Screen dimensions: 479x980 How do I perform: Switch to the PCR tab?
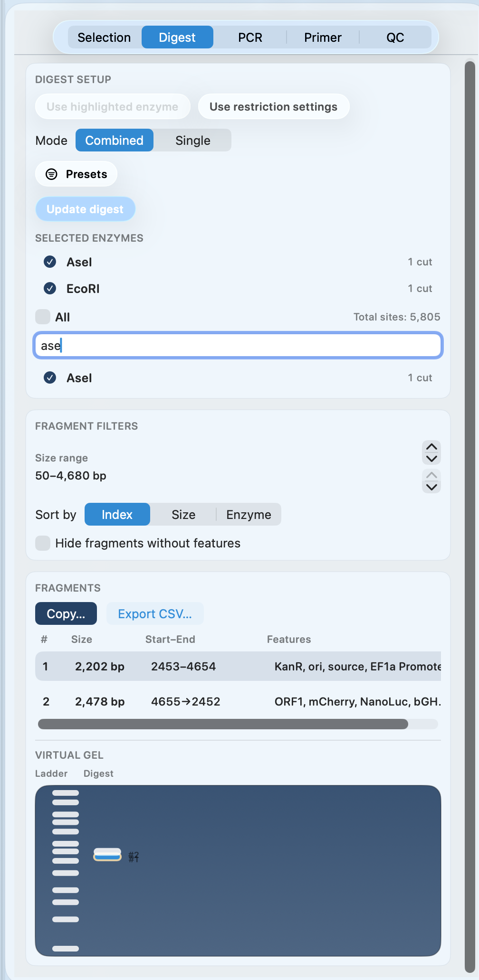[250, 37]
